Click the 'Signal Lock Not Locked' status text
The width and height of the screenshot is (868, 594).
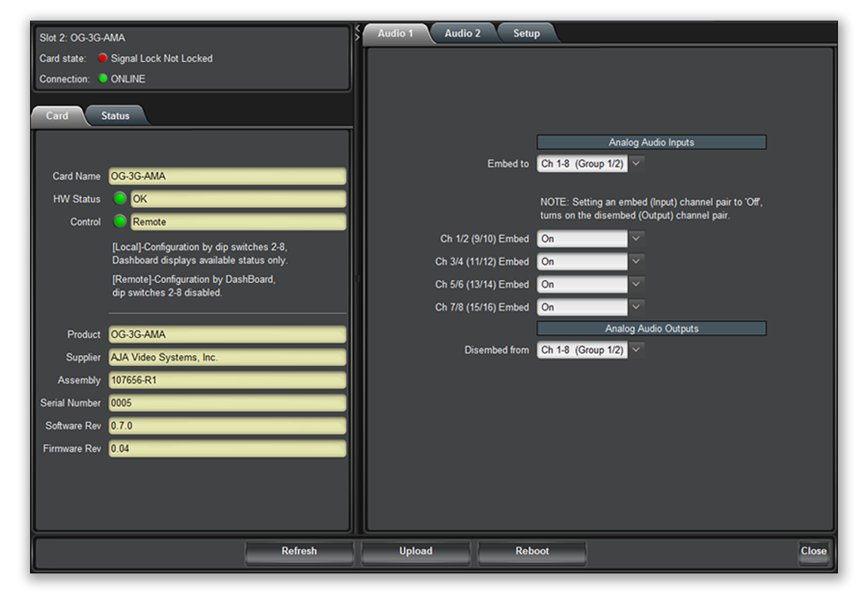[x=161, y=59]
